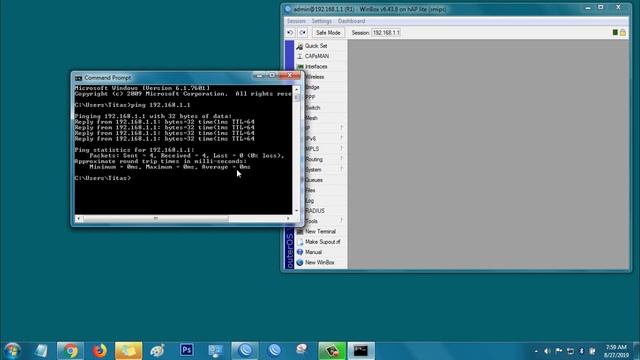Viewport: 640px width, 360px height.
Task: Open Interfaces in the WinBox sidebar
Action: pyautogui.click(x=316, y=67)
